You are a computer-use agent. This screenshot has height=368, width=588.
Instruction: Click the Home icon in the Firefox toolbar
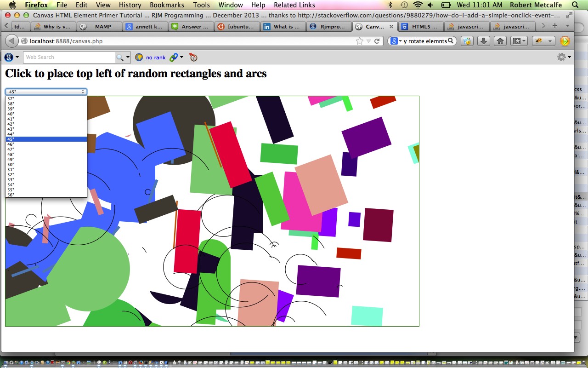(499, 41)
